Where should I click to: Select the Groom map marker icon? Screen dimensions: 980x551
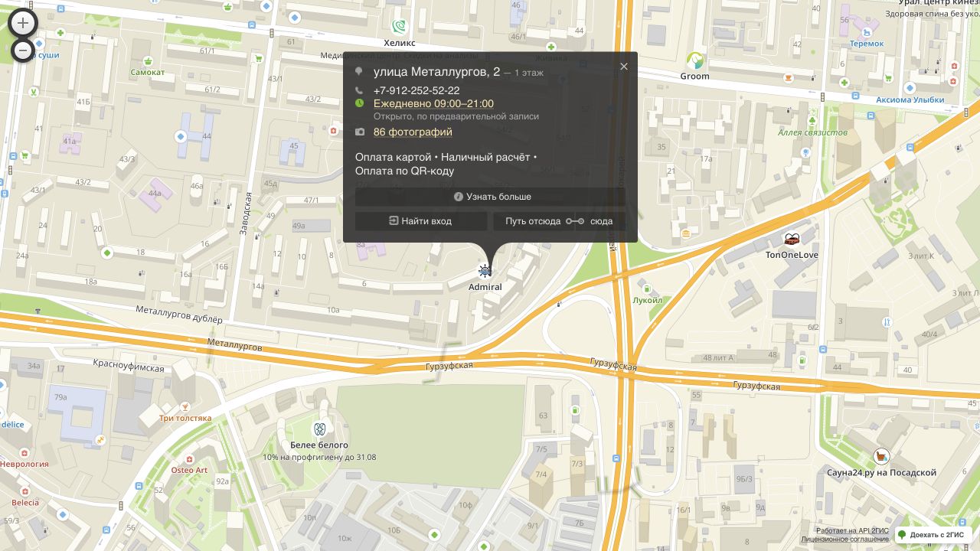tap(694, 60)
